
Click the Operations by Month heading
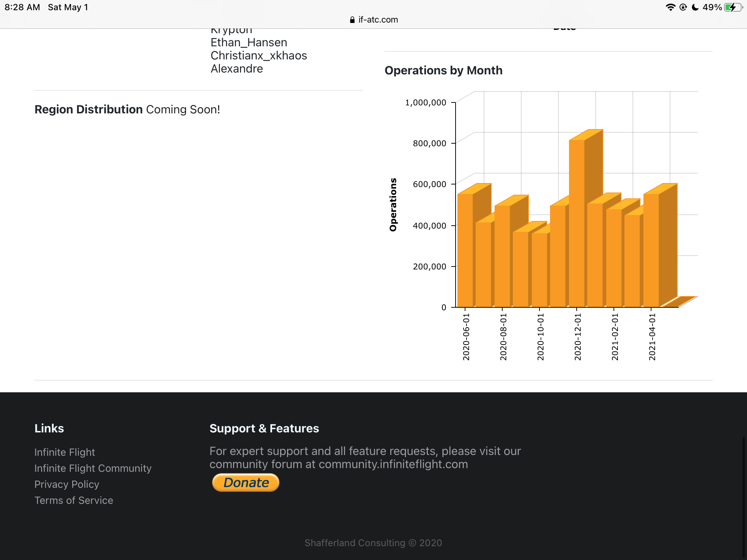click(x=444, y=70)
